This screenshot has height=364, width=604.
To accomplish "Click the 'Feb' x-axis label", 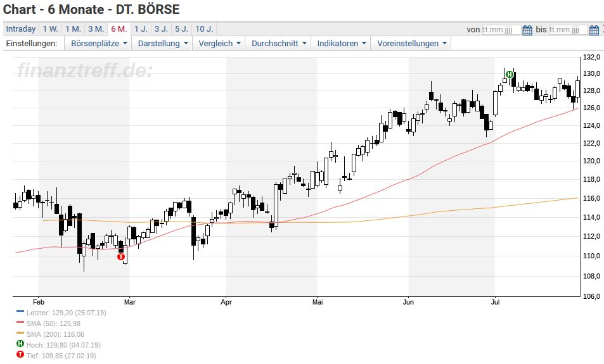I will [x=39, y=302].
